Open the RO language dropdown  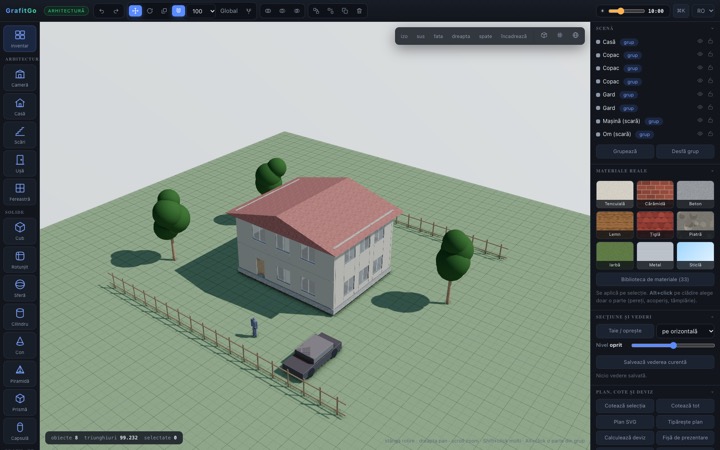click(704, 11)
